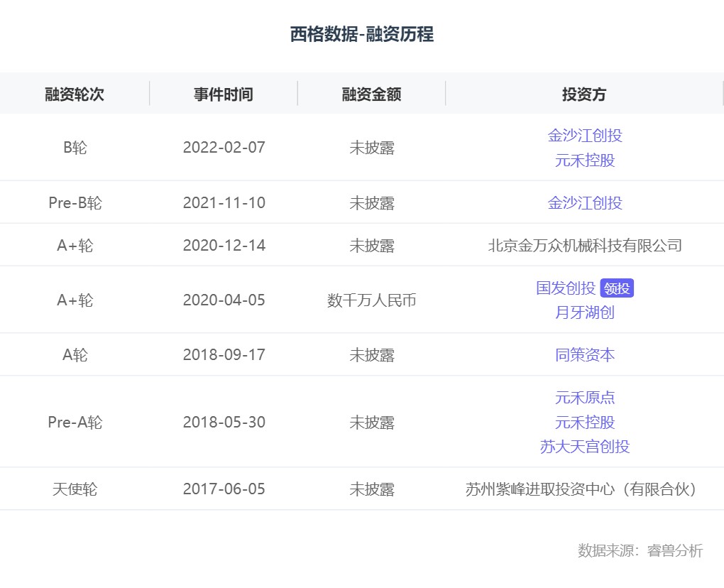This screenshot has width=724, height=588.
Task: Click the 数据来源：睿兽分析 source note
Action: (x=640, y=550)
